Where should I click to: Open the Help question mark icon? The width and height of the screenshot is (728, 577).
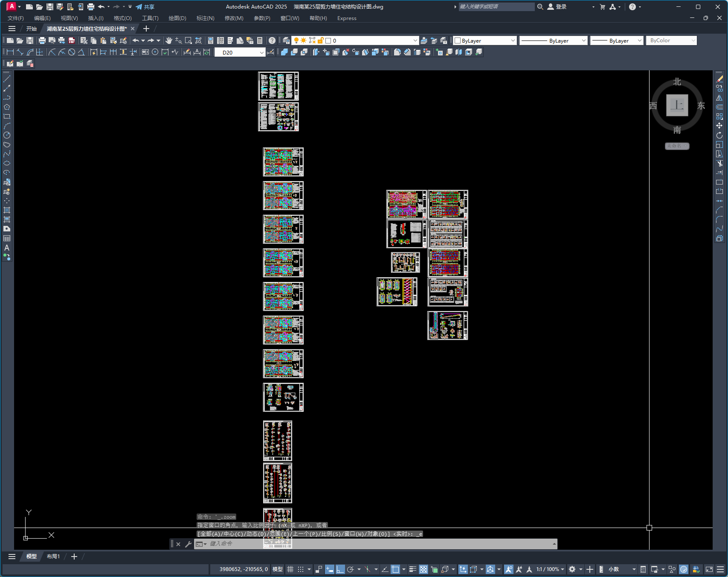click(x=272, y=40)
